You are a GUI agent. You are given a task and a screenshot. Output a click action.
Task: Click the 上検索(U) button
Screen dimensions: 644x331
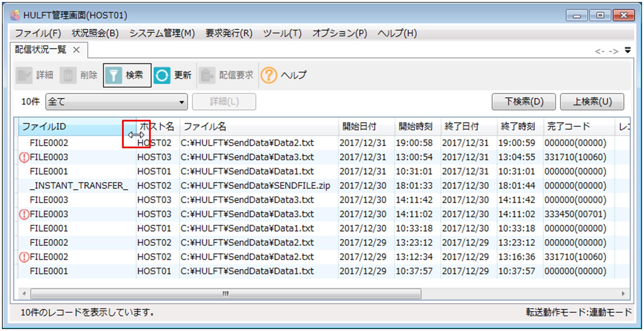pyautogui.click(x=592, y=102)
